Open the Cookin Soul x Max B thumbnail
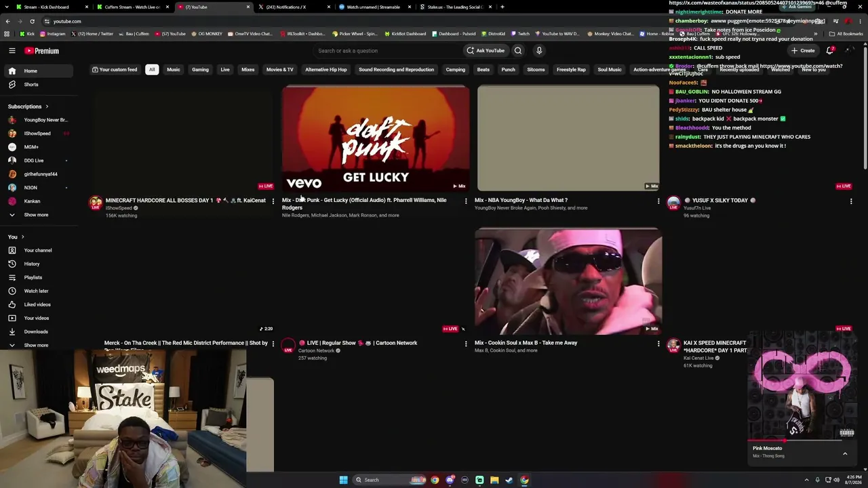The height and width of the screenshot is (488, 868). coord(568,281)
